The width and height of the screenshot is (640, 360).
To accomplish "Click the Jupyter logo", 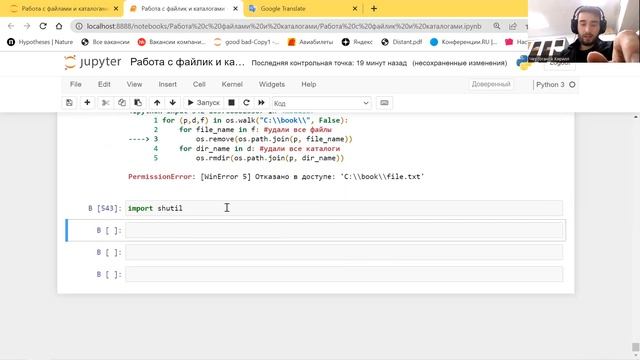I will [x=92, y=62].
